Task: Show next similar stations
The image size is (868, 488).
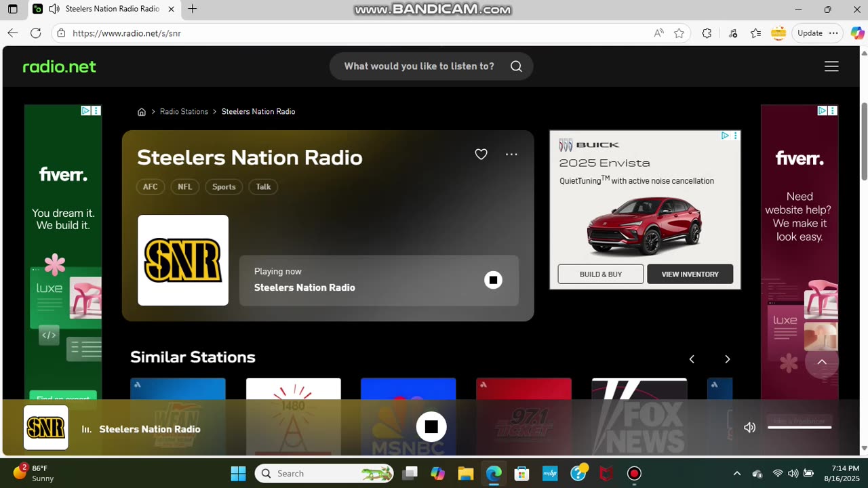Action: [x=727, y=359]
